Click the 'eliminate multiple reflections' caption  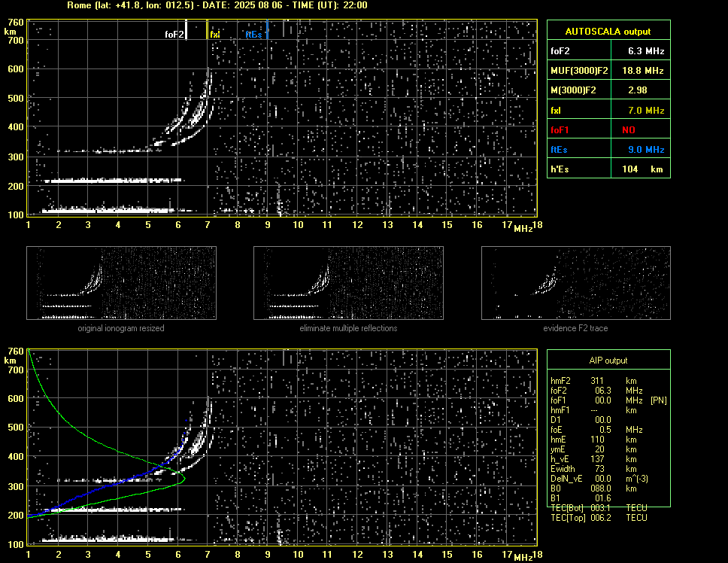tap(348, 328)
